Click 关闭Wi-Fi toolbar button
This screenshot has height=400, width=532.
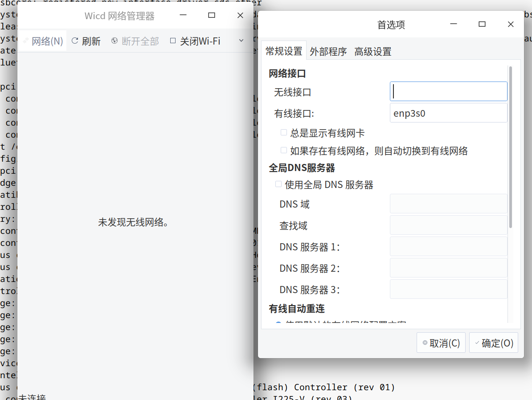click(196, 41)
